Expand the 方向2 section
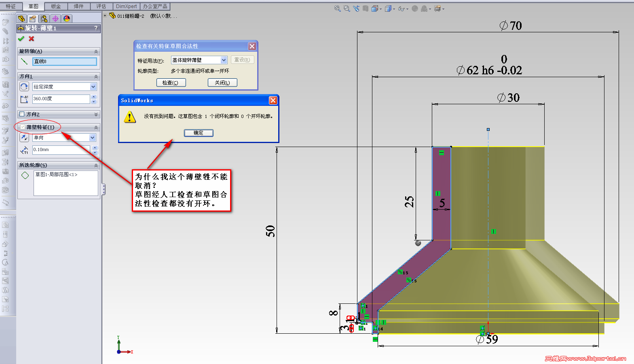Screen dimensions: 634x364 (x=96, y=114)
